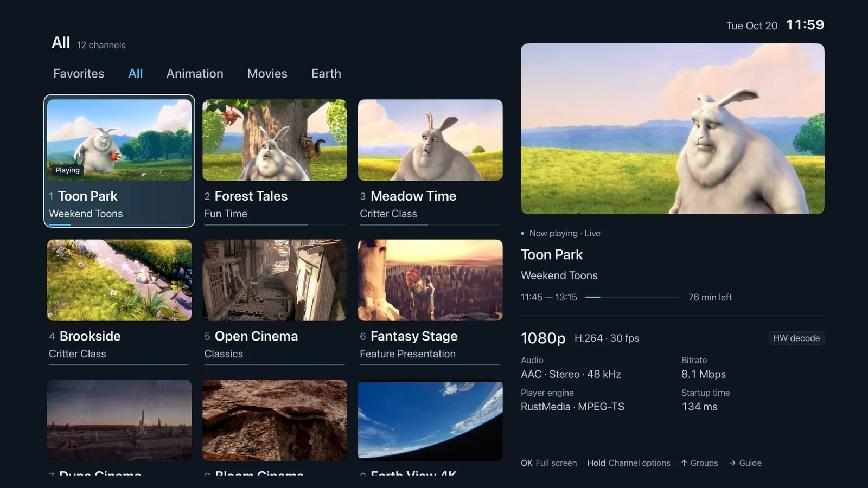Click the HW decode badge
This screenshot has height=488, width=868.
coord(796,338)
